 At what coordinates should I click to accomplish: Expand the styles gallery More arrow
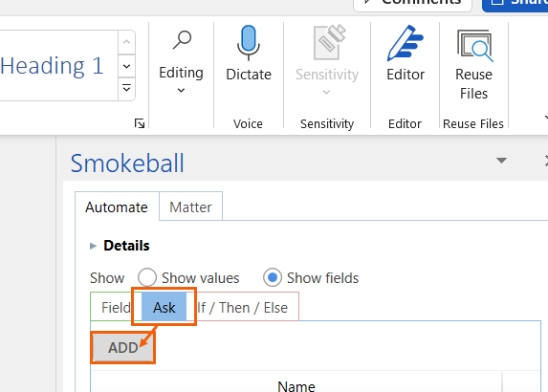[x=127, y=88]
